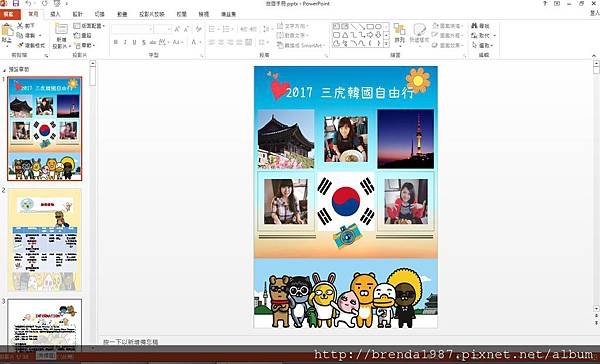Open the Shape Fill dropdown
The image size is (600, 364).
tap(447, 26)
